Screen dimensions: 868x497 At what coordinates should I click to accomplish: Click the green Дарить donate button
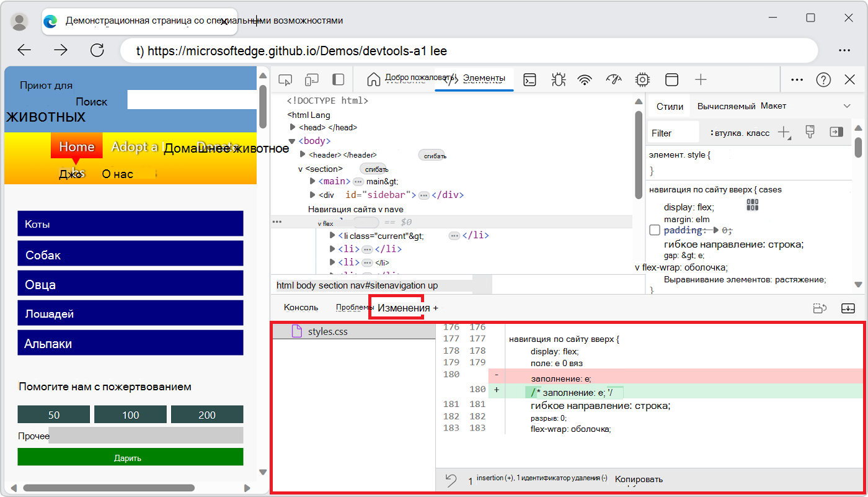[x=130, y=457]
